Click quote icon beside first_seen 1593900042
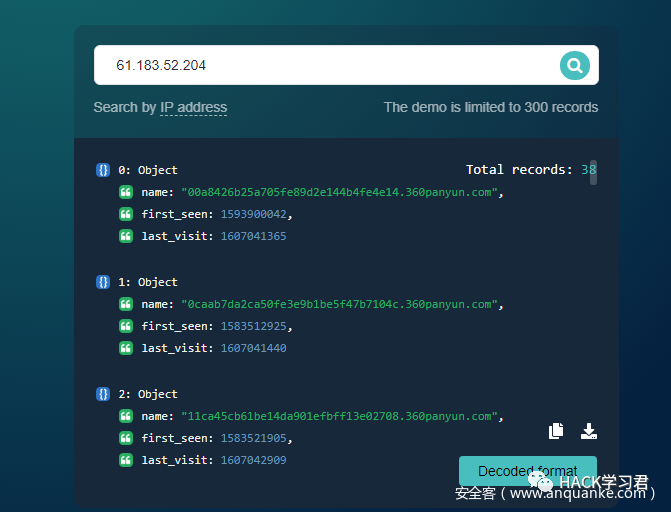This screenshot has width=671, height=512. [126, 214]
